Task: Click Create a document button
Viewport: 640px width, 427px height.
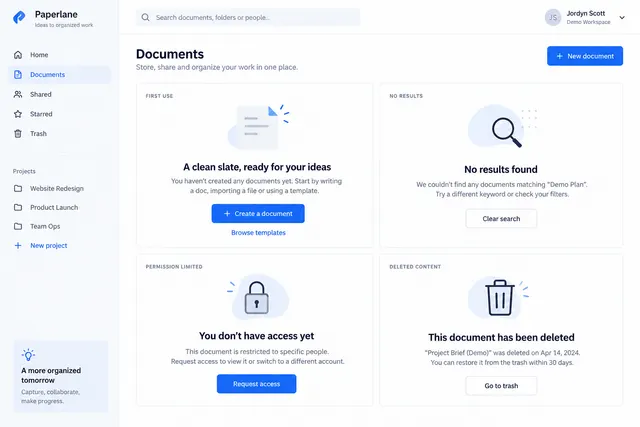Action: pyautogui.click(x=258, y=214)
